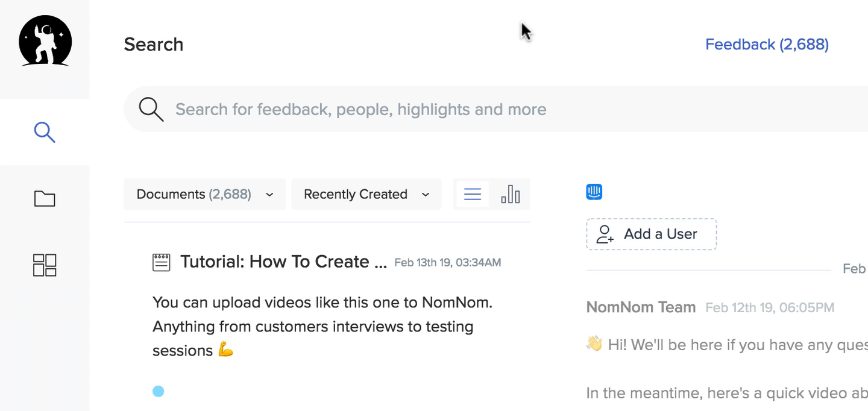Click the Intercom source icon
This screenshot has width=868, height=411.
click(x=594, y=192)
